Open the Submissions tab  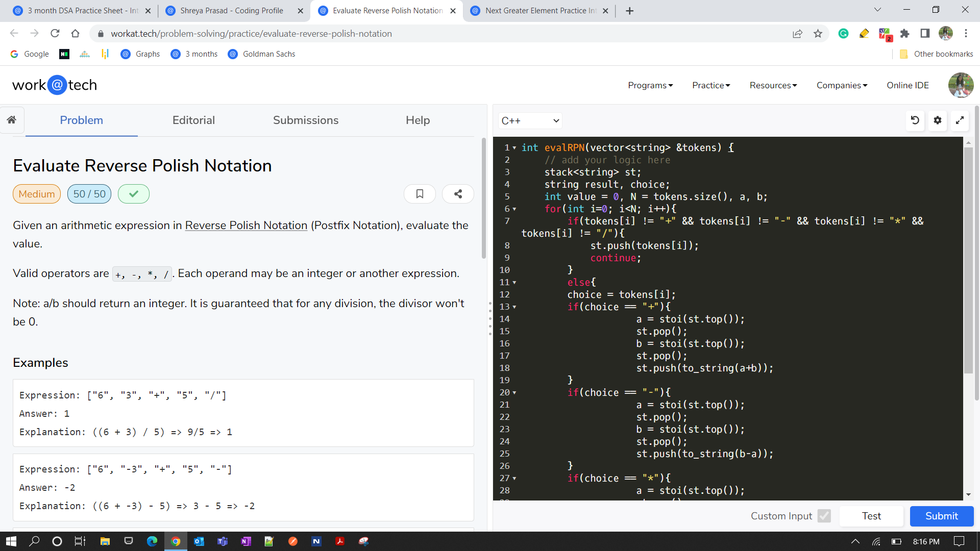306,120
